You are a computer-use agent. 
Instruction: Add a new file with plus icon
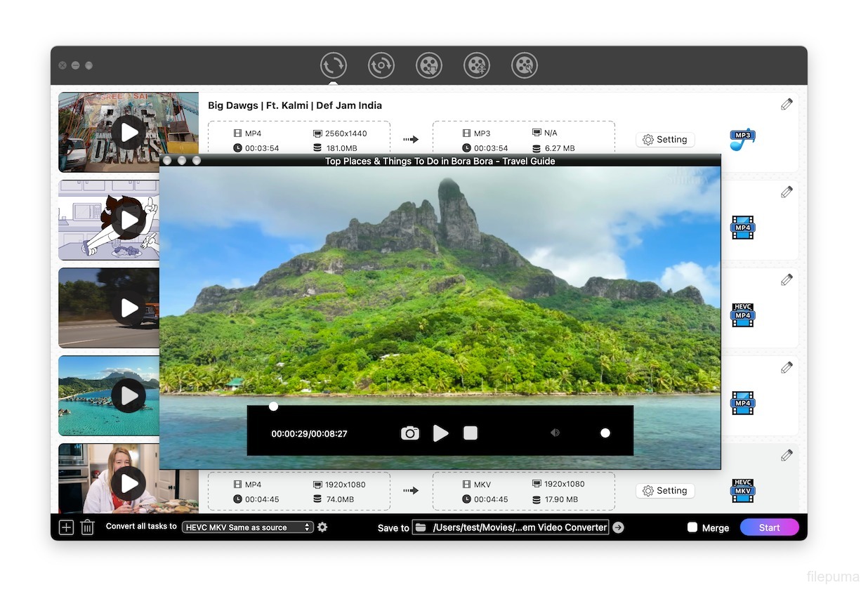pos(66,527)
